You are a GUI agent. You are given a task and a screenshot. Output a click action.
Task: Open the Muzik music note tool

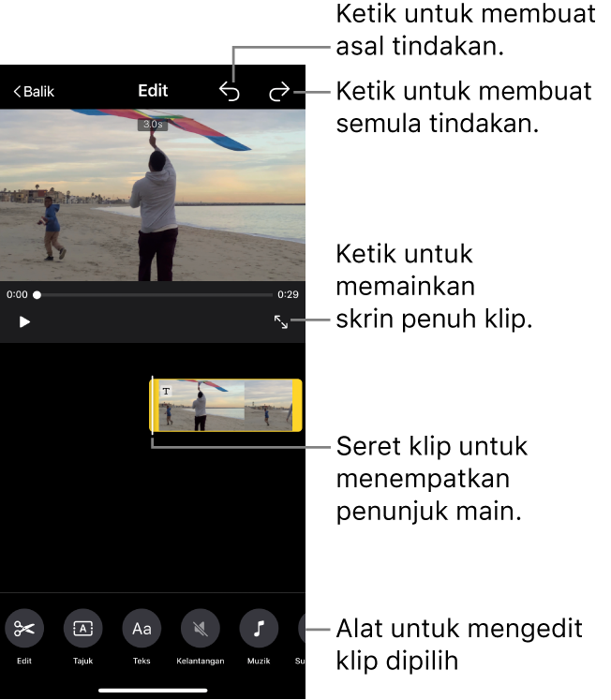[259, 629]
